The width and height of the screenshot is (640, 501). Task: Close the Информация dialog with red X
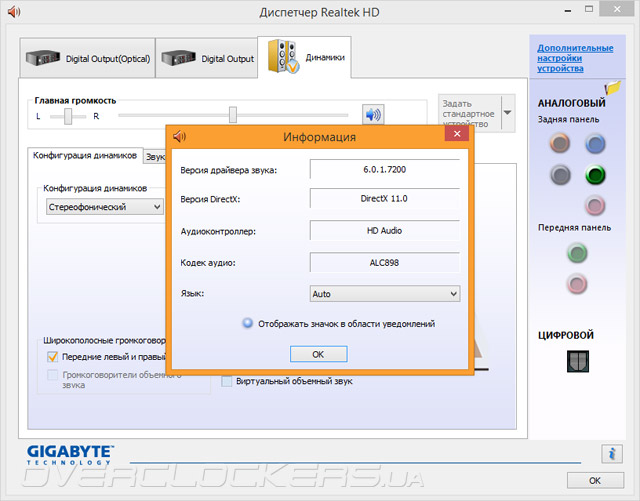click(457, 134)
